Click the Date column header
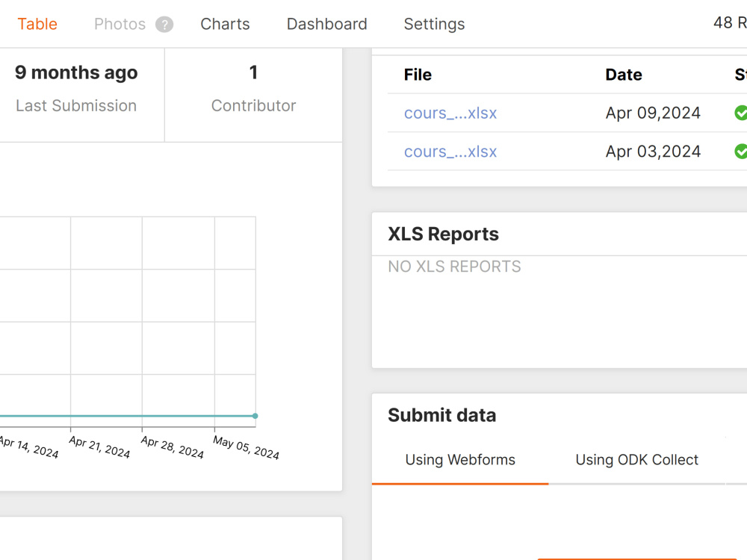Screen dimensions: 747x560 (x=624, y=75)
